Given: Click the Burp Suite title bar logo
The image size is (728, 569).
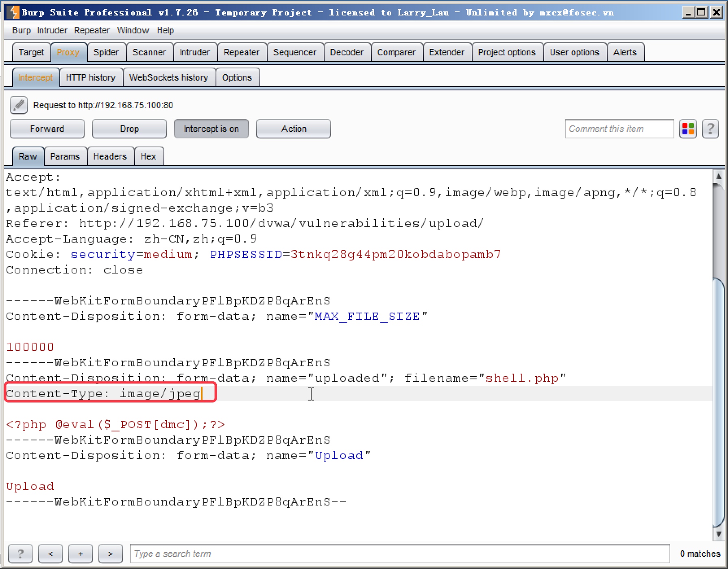Looking at the screenshot, I should tap(13, 12).
